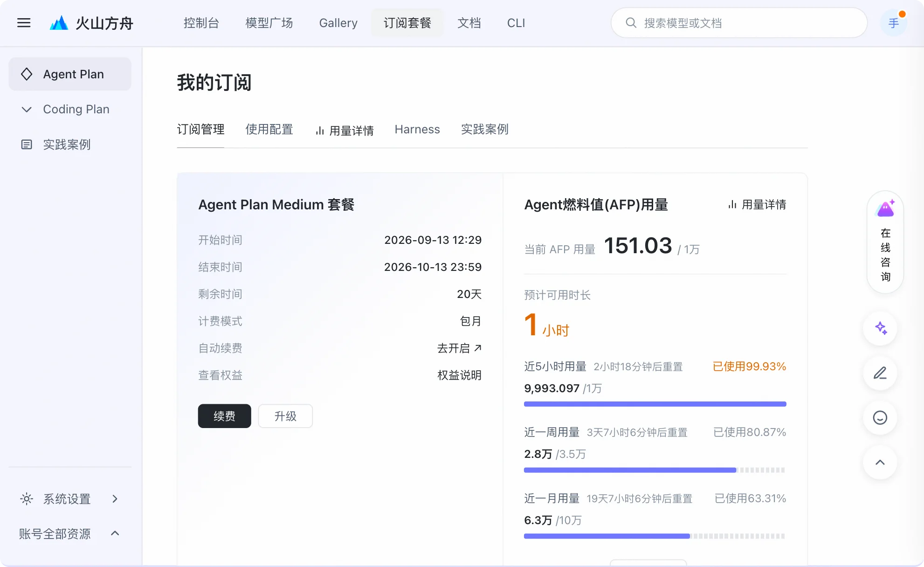Viewport: 924px width, 567px height.
Task: Click the smiley feedback floating button
Action: [x=880, y=418]
